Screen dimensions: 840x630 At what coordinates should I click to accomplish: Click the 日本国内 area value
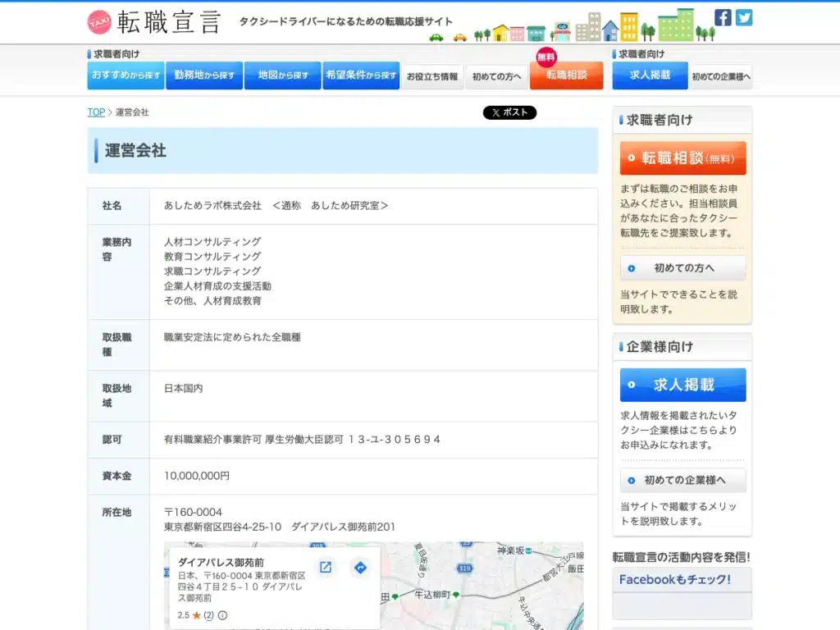[183, 388]
